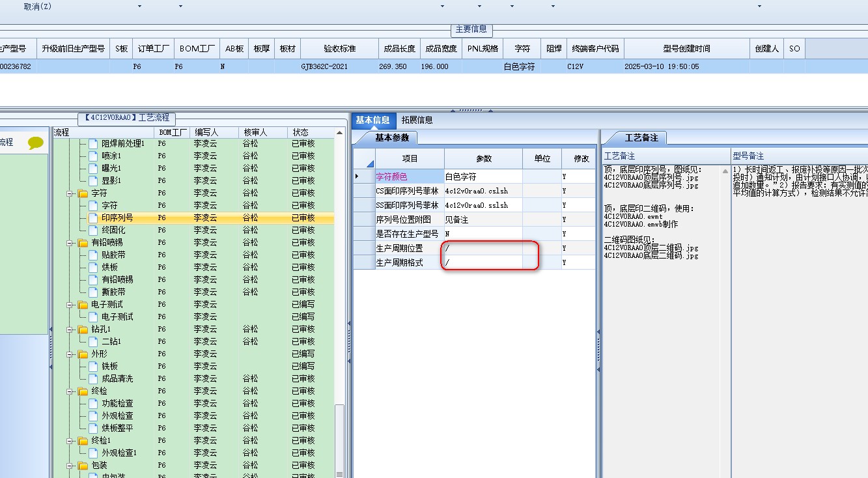Click the document icon beside 成品清洗
Screen dimensions: 868x478
pyautogui.click(x=92, y=378)
